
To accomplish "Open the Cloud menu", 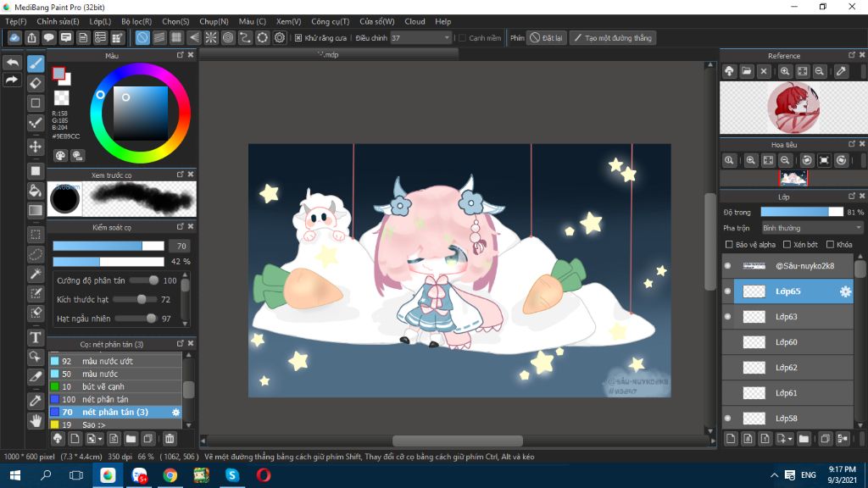I will pyautogui.click(x=415, y=21).
